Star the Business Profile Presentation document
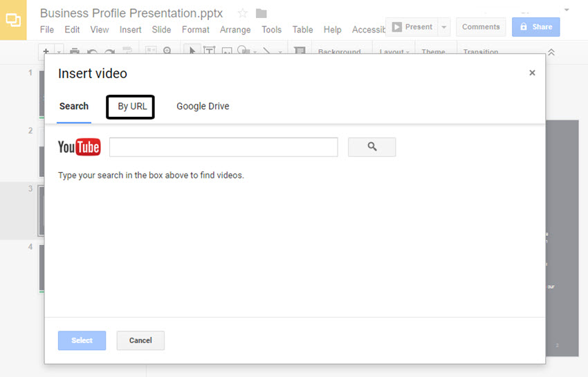 point(243,14)
